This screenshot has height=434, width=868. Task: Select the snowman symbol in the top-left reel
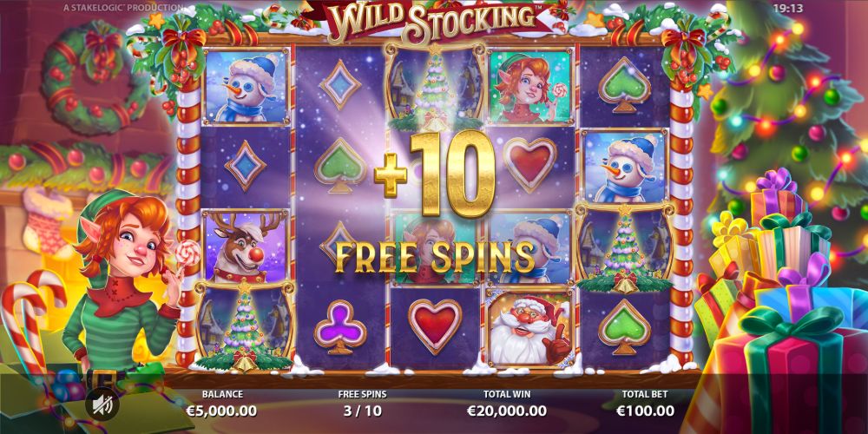246,86
